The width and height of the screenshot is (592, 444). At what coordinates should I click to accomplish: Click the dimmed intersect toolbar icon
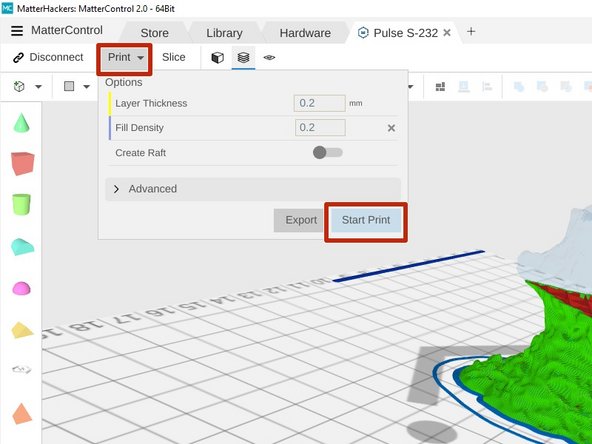pyautogui.click(x=566, y=87)
